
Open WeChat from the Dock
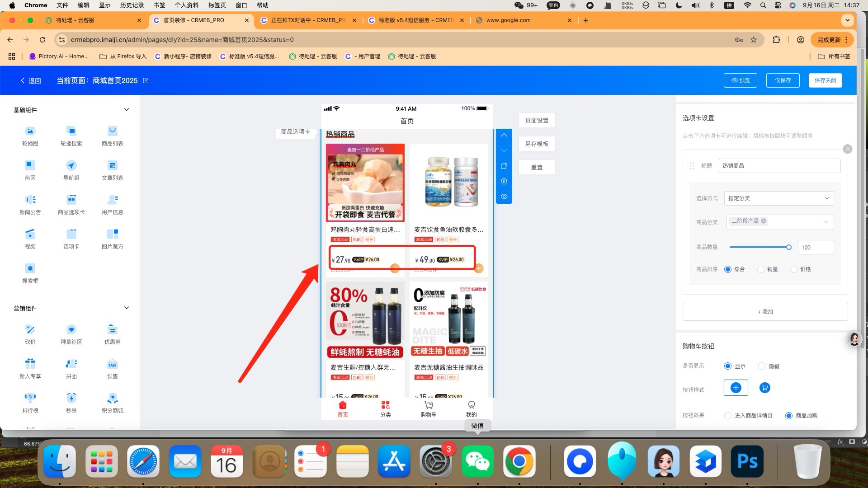point(477,462)
